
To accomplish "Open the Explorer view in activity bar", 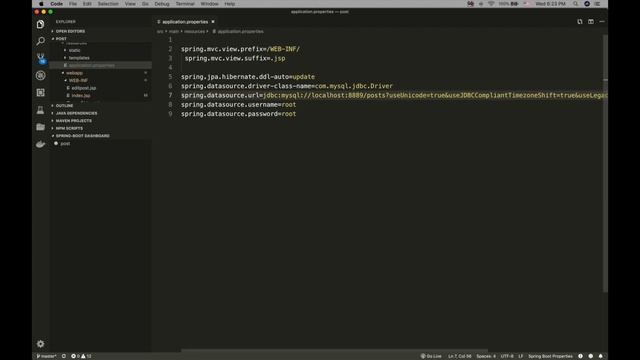I will [x=40, y=24].
